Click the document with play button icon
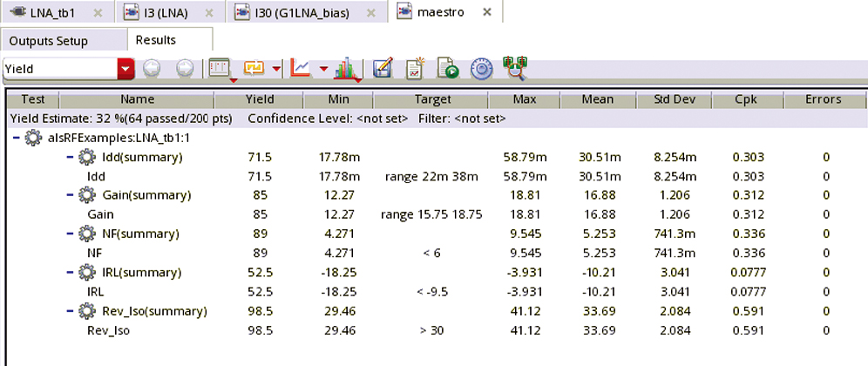 pos(447,69)
